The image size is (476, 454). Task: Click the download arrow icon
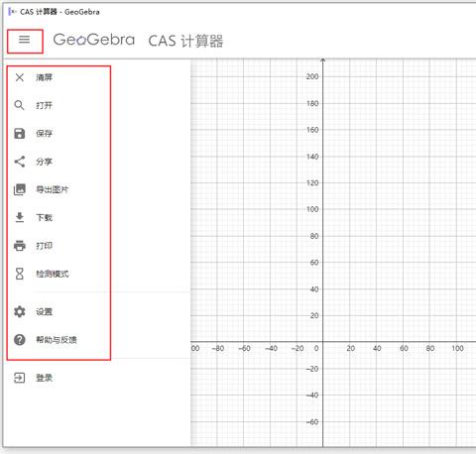coord(20,218)
